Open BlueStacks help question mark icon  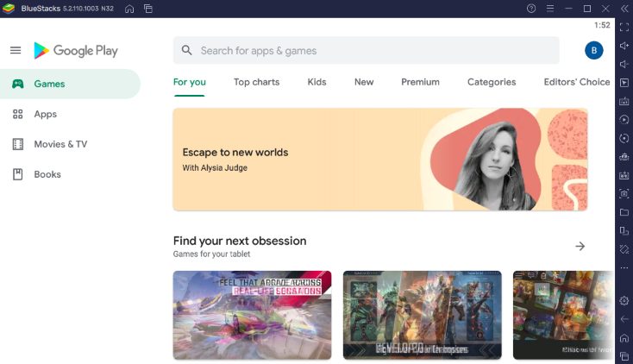[531, 9]
